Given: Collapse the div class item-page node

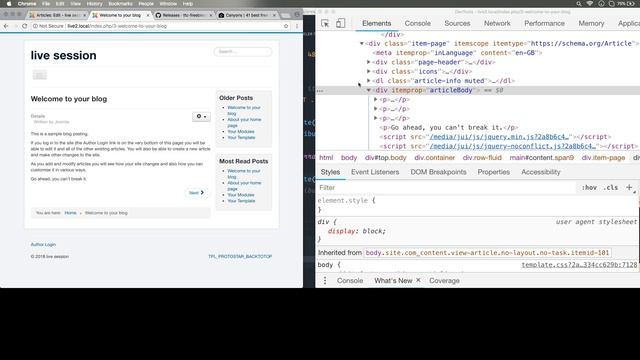Looking at the screenshot, I should [361, 43].
